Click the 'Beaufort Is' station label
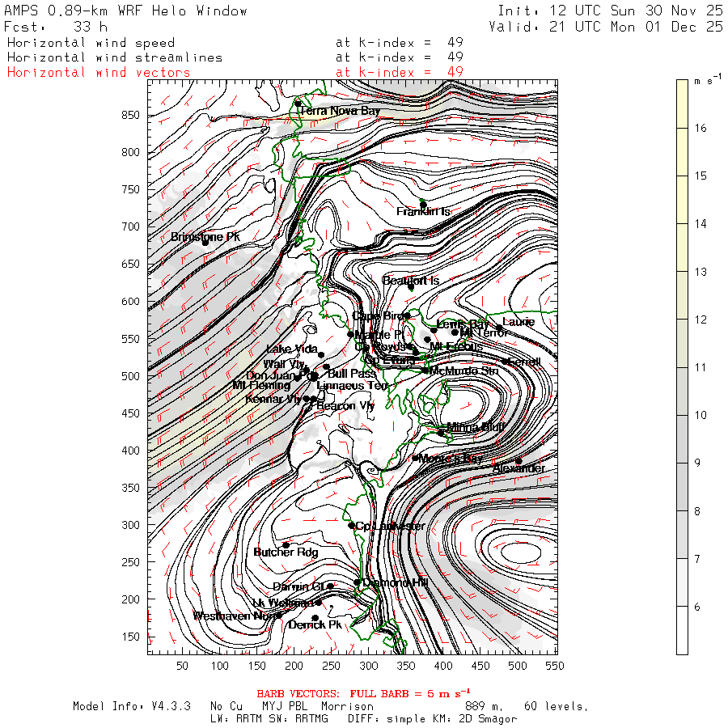This screenshot has height=728, width=728. click(x=410, y=281)
